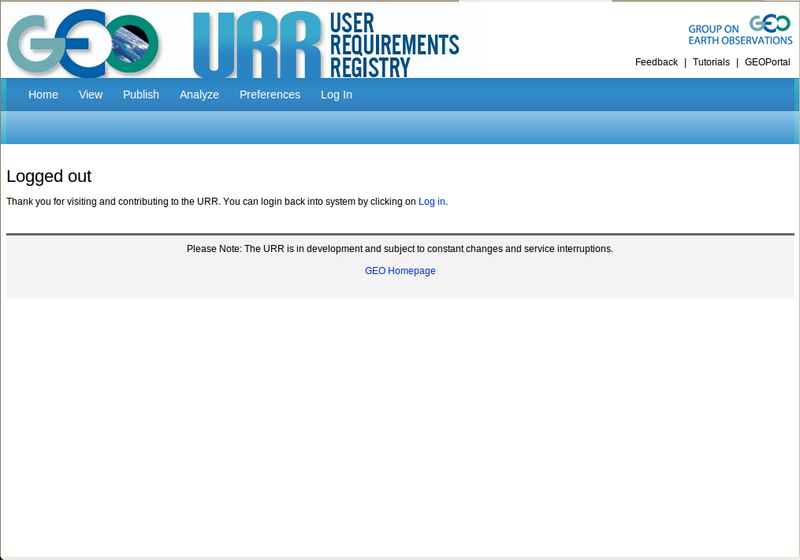This screenshot has width=800, height=560.
Task: Open the Publish menu item
Action: point(141,95)
